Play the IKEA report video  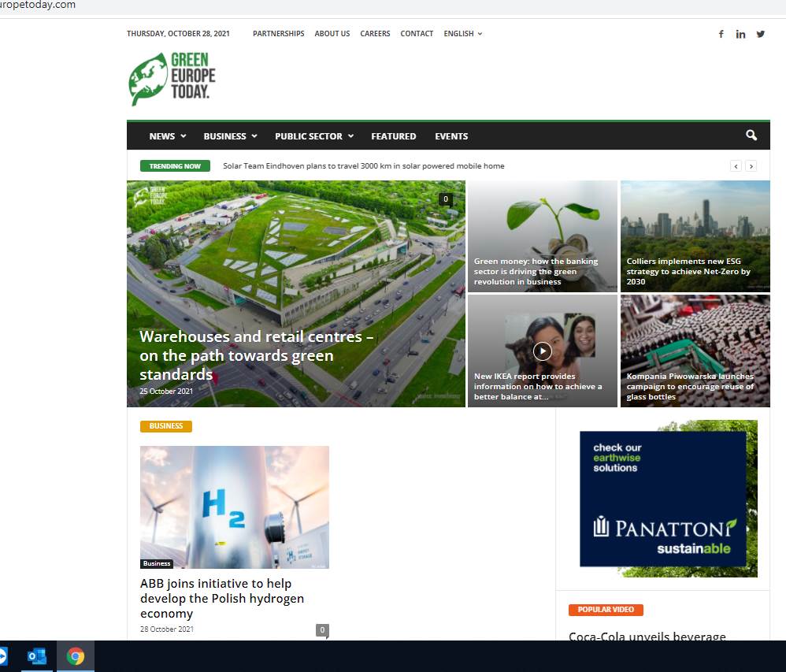point(542,351)
